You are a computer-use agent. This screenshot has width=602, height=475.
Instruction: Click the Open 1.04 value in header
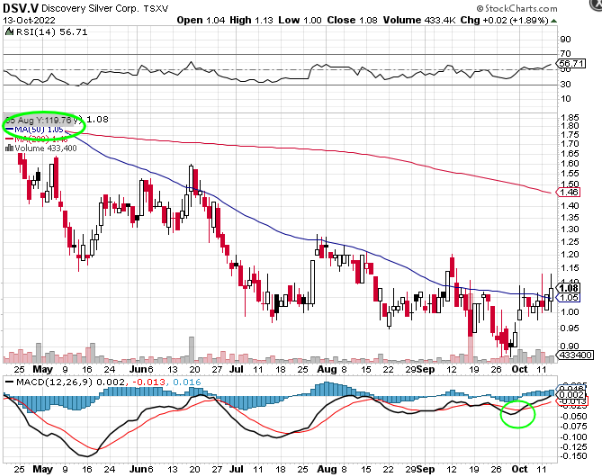(200, 20)
